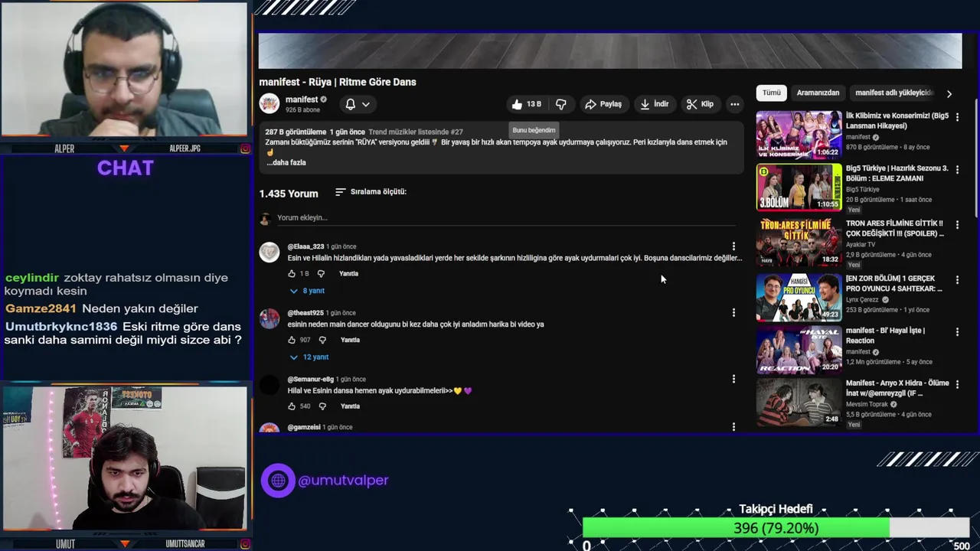Open options for Arıyo X Hidra video
This screenshot has height=551, width=980.
point(957,384)
